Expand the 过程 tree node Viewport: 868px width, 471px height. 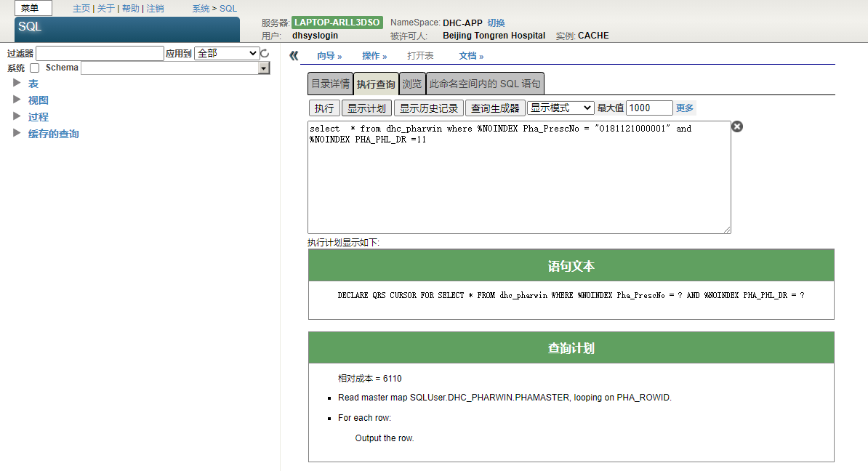(17, 116)
